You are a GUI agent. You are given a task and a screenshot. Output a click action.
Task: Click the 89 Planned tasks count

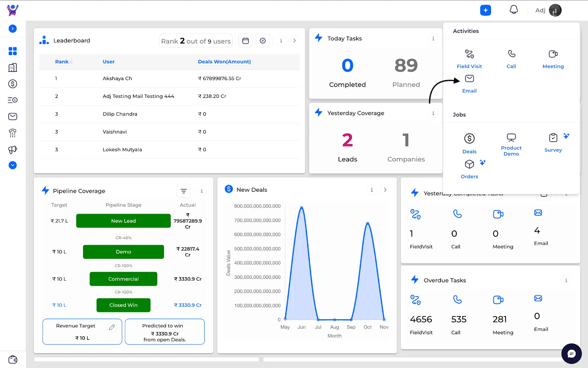coord(406,66)
